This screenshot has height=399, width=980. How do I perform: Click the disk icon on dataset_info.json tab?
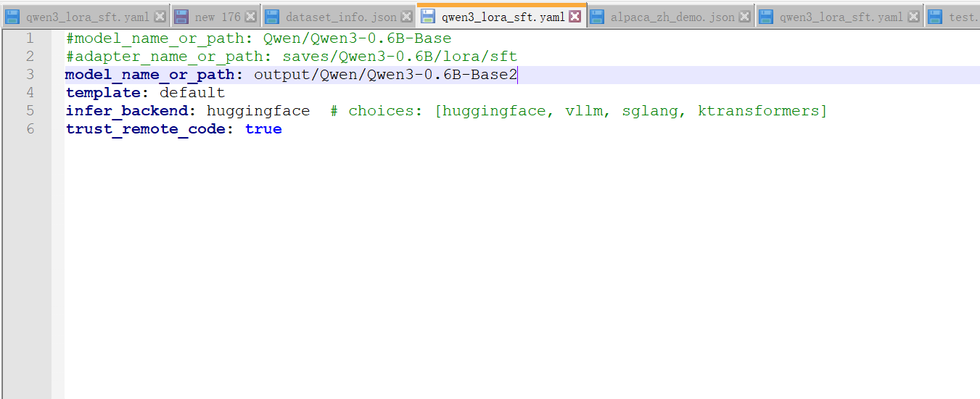[x=271, y=17]
